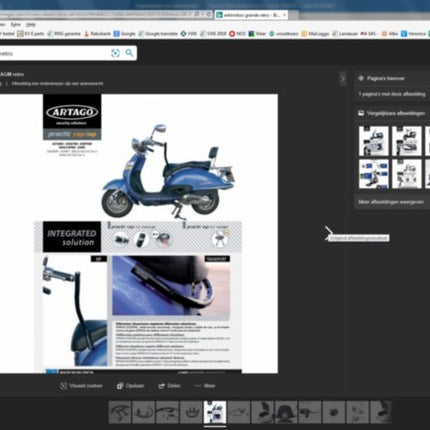Click the browser address bar URL
The image size is (430, 430).
(x=95, y=14)
